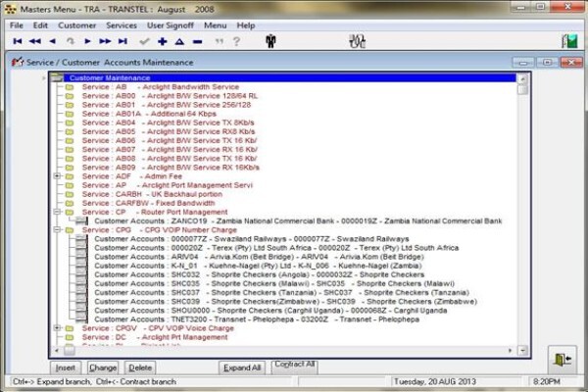
Task: Click the checkmark accept icon
Action: [x=144, y=41]
